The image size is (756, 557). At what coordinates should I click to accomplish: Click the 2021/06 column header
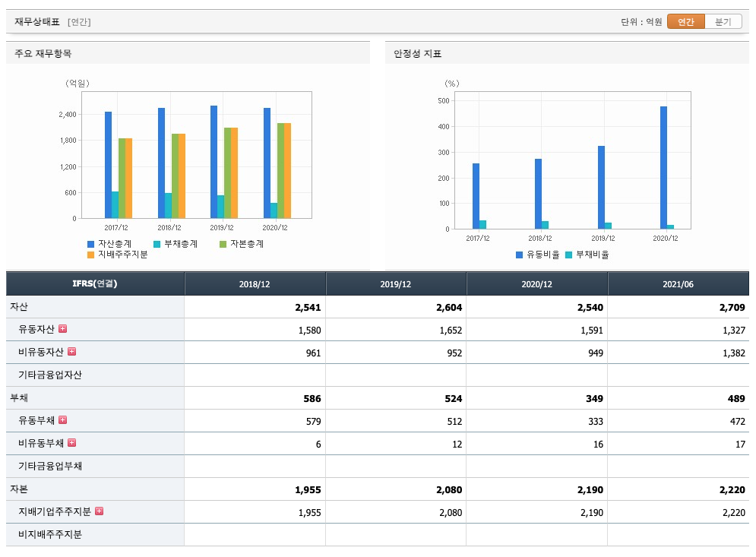(x=678, y=284)
